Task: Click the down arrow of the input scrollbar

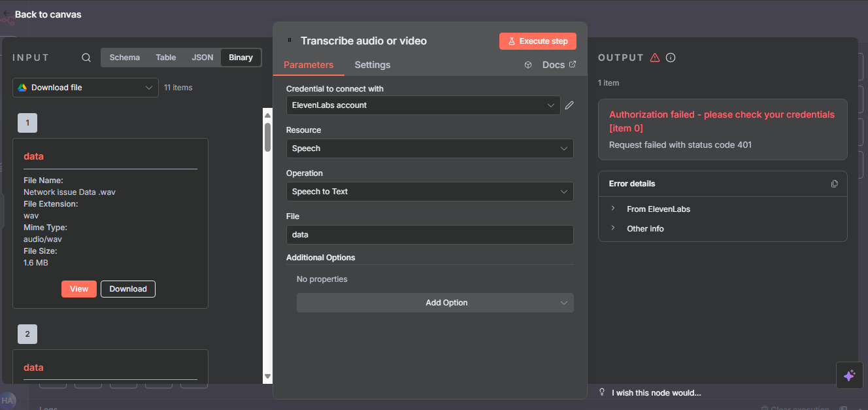Action: 267,376
